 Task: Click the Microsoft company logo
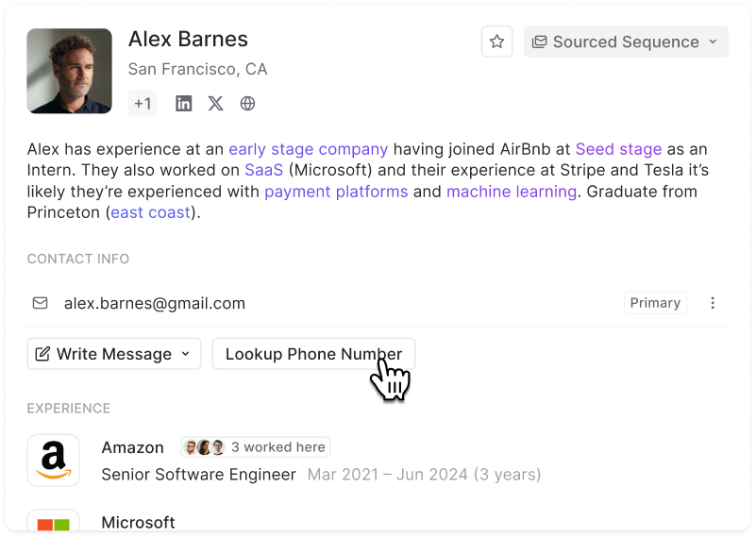tap(53, 524)
